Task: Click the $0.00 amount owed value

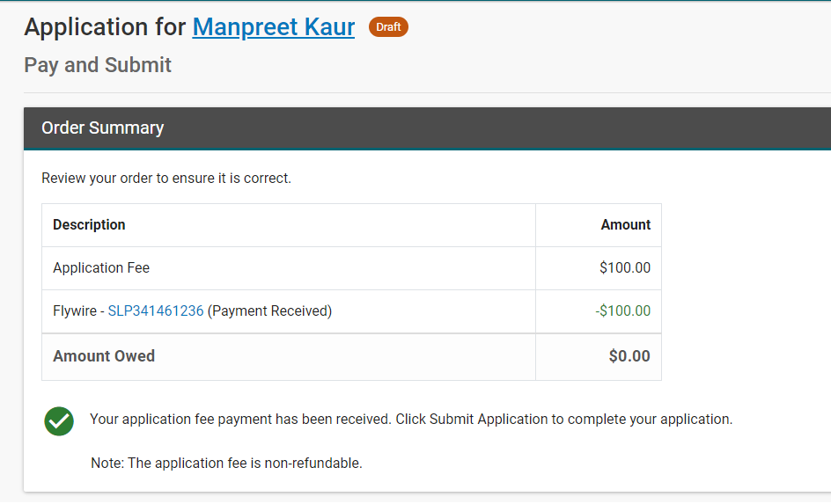Action: click(629, 356)
